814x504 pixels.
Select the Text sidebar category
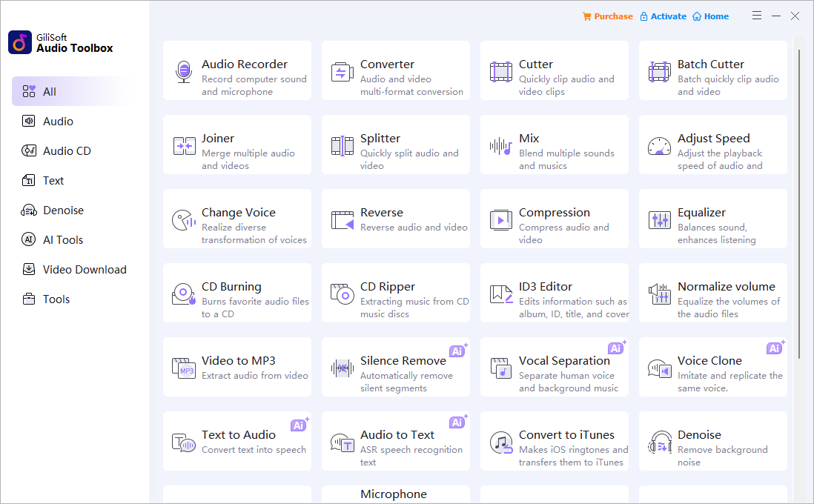pos(72,180)
